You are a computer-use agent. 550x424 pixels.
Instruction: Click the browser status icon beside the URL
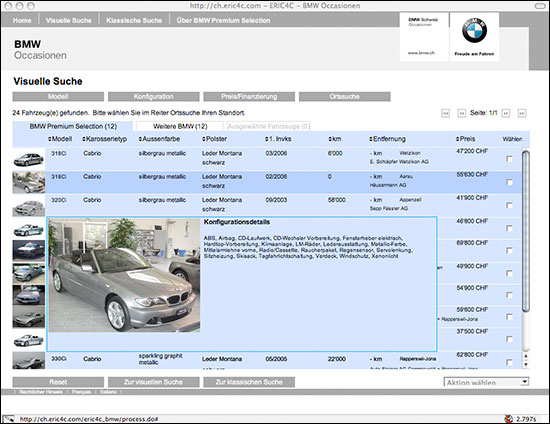[9, 419]
